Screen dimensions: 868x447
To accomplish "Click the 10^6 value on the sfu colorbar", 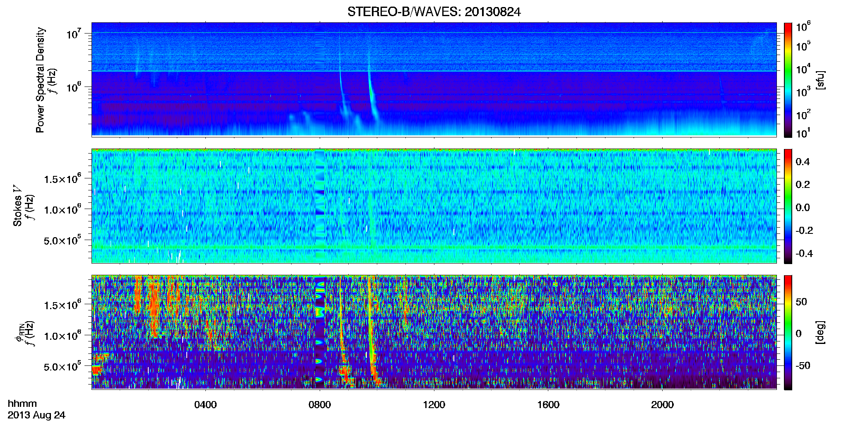I will tap(803, 26).
